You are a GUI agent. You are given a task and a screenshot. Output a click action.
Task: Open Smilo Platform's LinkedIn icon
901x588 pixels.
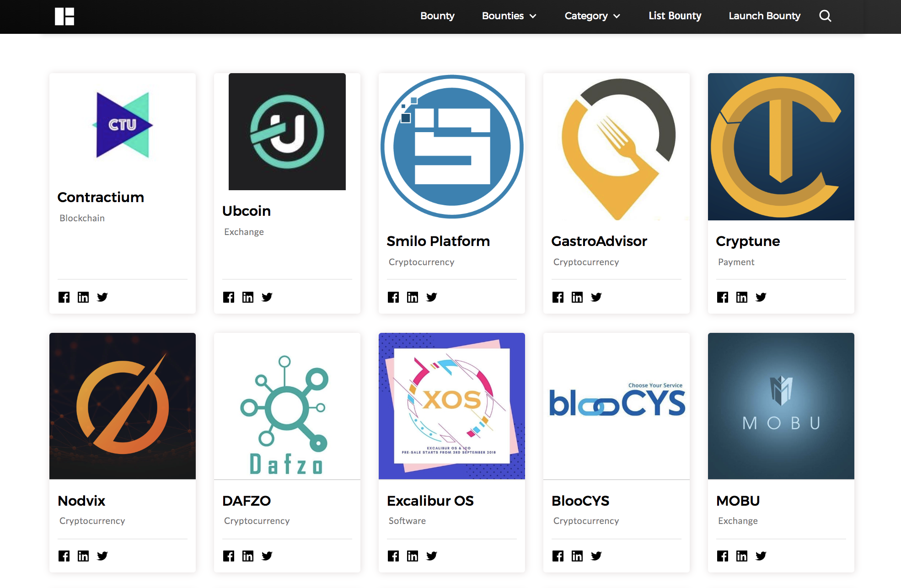pyautogui.click(x=412, y=297)
